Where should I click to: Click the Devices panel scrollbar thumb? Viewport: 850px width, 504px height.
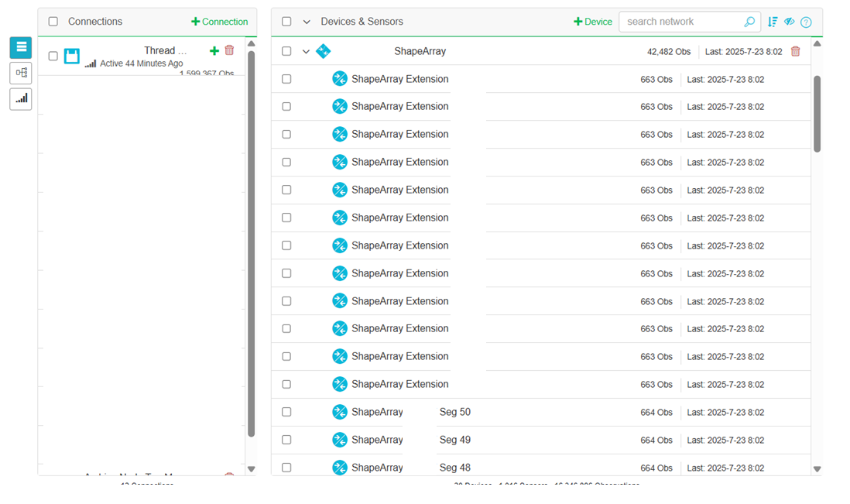[x=817, y=114]
